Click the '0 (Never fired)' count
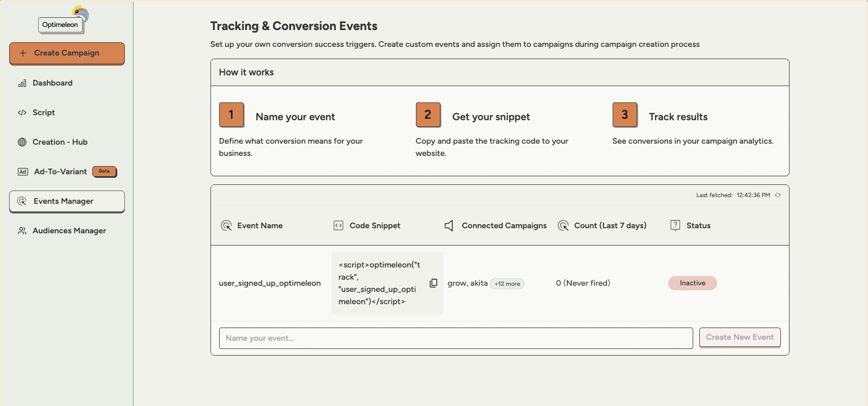This screenshot has height=406, width=868. click(x=583, y=283)
